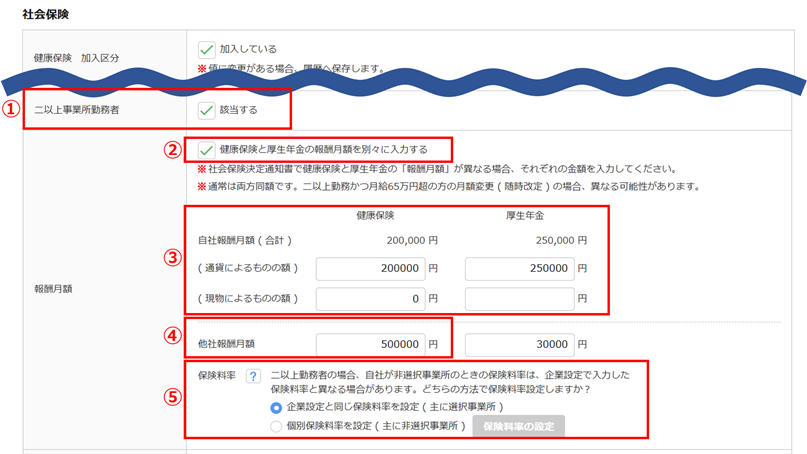
Task: Uncheck the 加入している health insurance checkbox
Action: click(x=207, y=49)
